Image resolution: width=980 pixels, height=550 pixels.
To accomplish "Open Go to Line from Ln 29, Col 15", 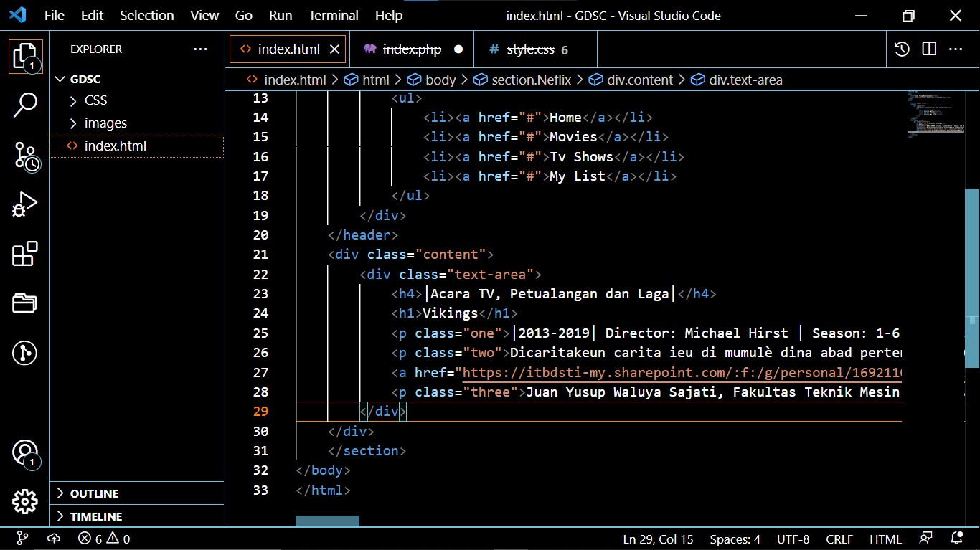I will click(659, 539).
